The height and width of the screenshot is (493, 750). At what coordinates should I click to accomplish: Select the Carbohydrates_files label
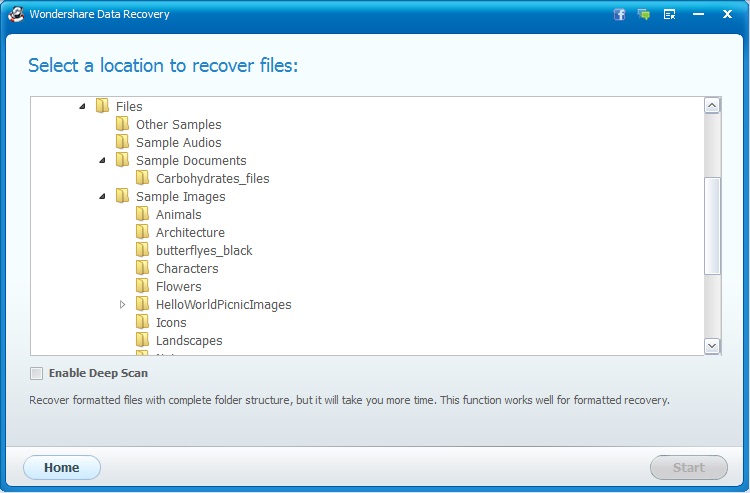212,178
